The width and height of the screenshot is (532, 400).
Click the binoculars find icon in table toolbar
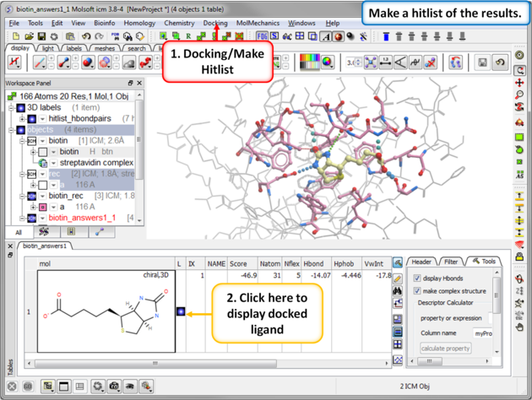pos(398,290)
